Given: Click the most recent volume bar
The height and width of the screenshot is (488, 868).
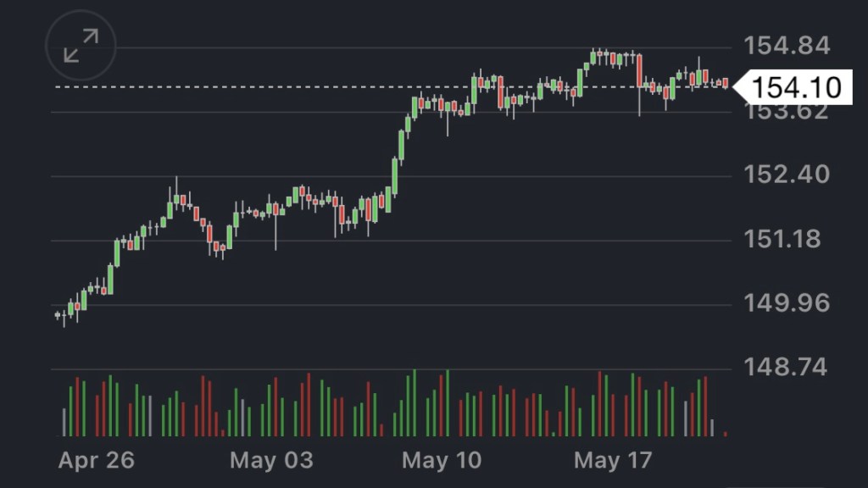Looking at the screenshot, I should pos(726,434).
